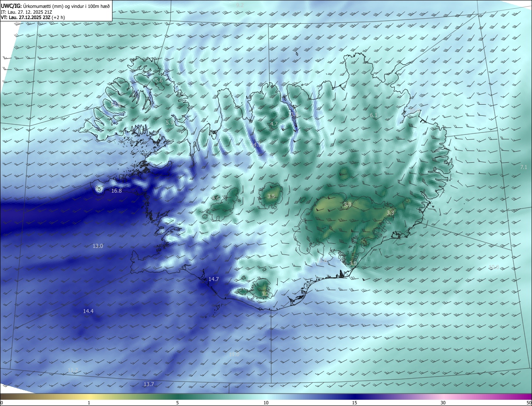Viewport: 532px width, 406px height.
Task: Click the faint 11.2 value in the lower left
Action: 73,370
